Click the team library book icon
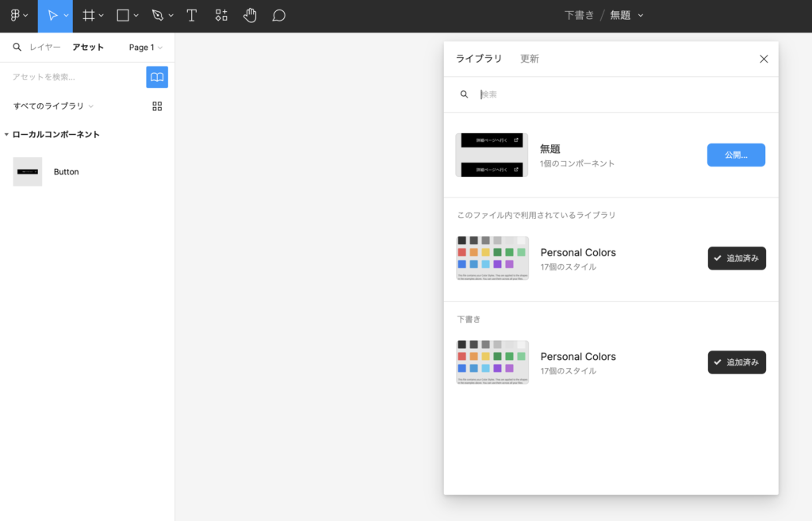Screen dimensions: 812x521 pos(157,77)
